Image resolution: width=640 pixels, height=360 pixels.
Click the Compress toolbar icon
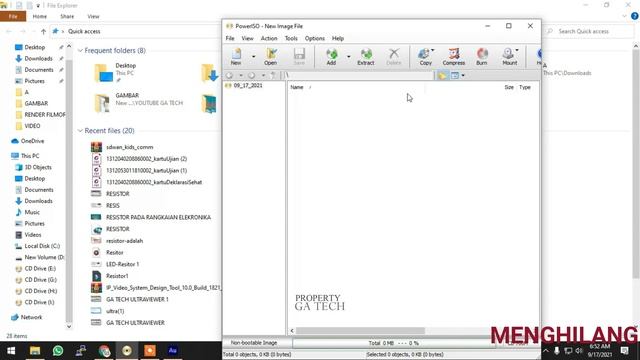(x=454, y=56)
